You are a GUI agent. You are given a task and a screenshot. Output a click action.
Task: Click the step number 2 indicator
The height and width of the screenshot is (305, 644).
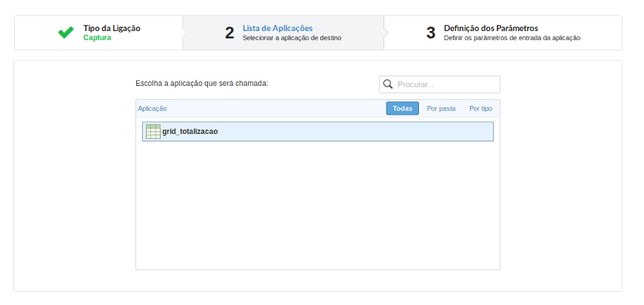pos(229,33)
